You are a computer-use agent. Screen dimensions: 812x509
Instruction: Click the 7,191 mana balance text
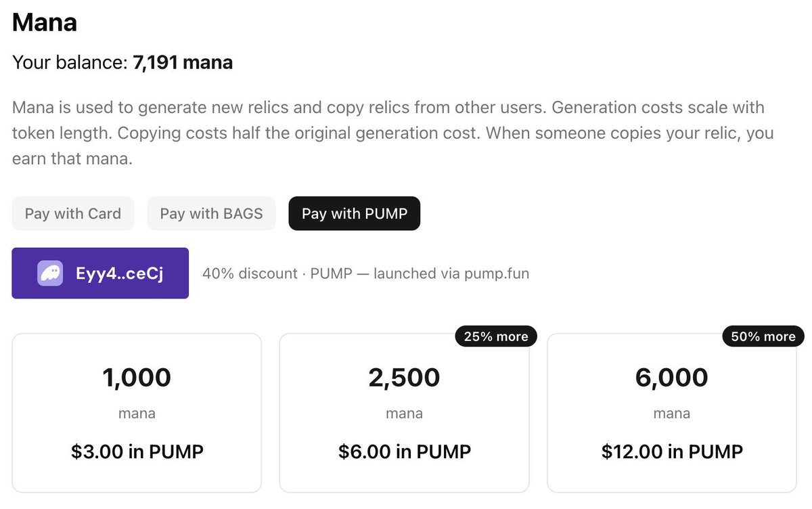pyautogui.click(x=183, y=63)
